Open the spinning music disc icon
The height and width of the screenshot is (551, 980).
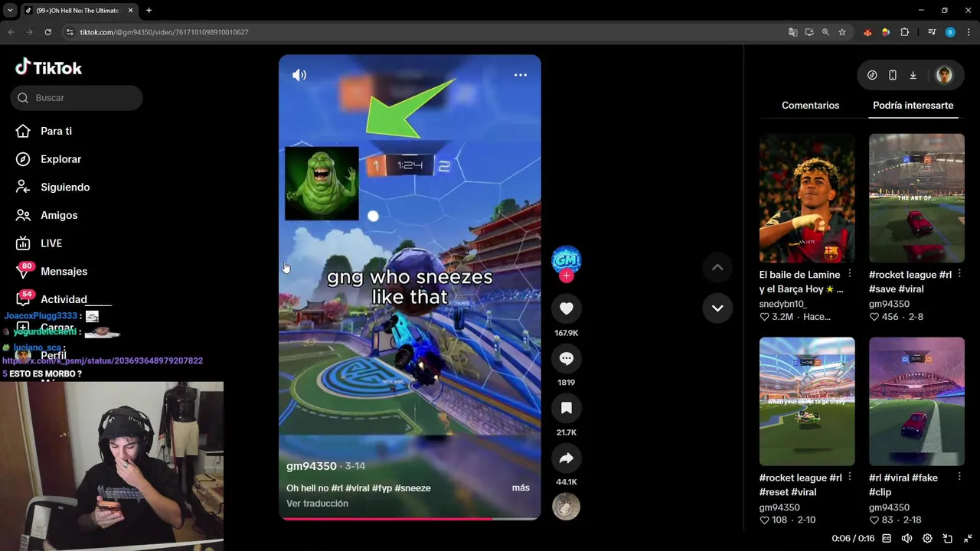(x=567, y=507)
